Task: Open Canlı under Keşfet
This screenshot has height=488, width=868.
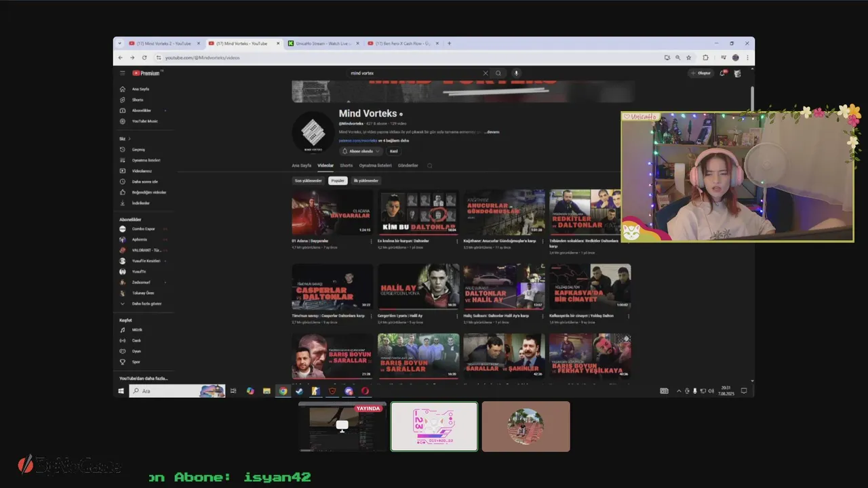Action: point(136,340)
